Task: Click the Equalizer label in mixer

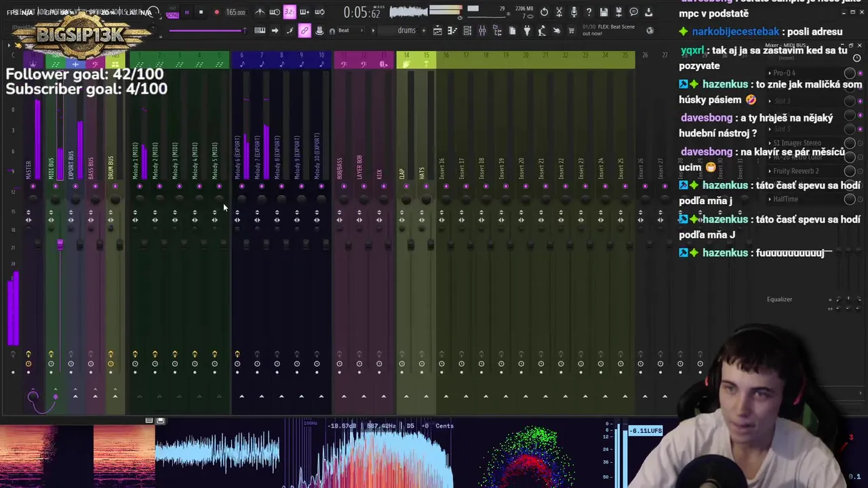Action: click(779, 299)
